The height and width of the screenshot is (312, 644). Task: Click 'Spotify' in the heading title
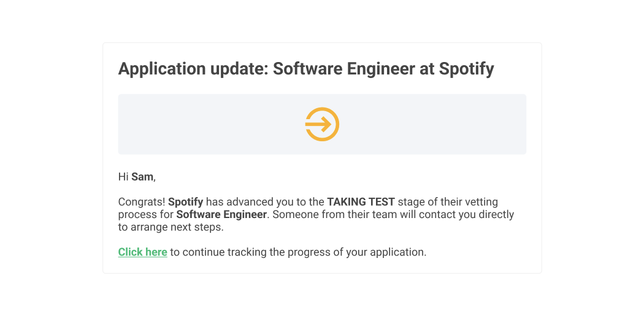pos(467,69)
